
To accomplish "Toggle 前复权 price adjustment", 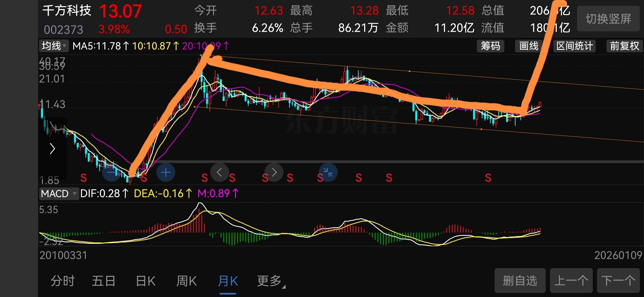I will [624, 46].
